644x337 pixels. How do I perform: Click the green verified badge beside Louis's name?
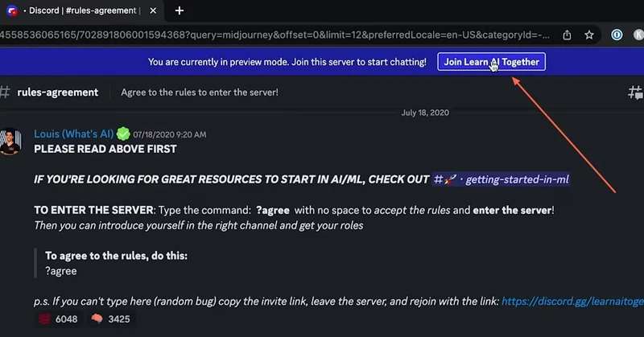122,134
